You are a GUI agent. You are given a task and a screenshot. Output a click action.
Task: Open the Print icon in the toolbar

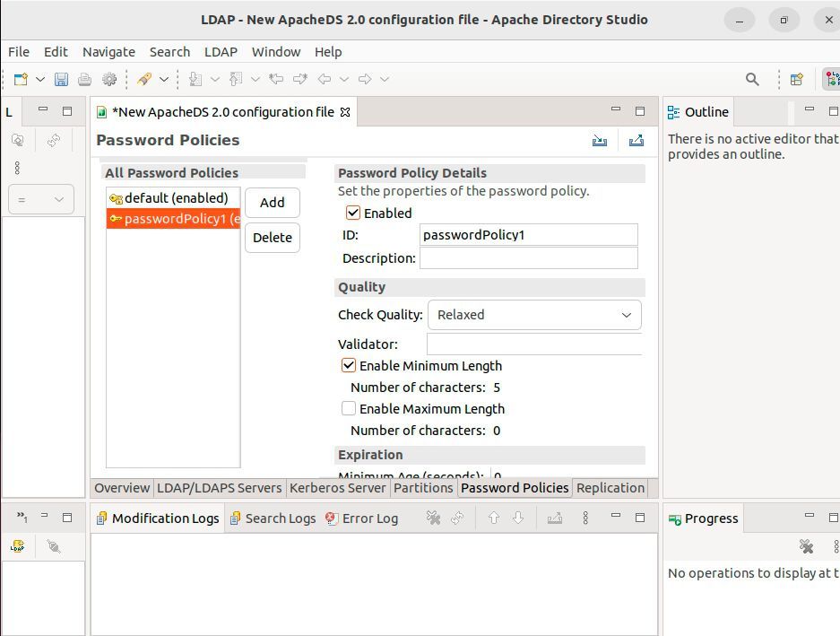[84, 79]
